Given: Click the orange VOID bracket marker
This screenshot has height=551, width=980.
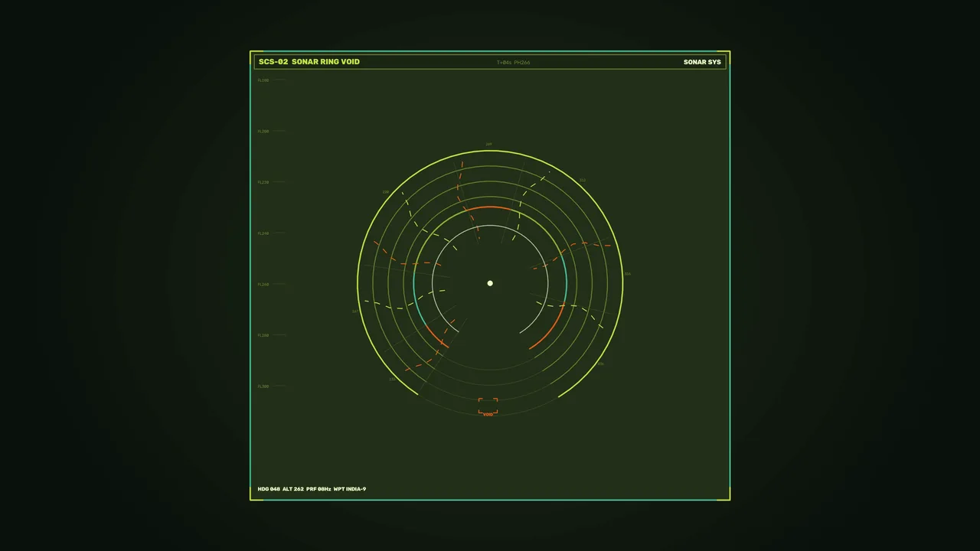Looking at the screenshot, I should coord(488,407).
